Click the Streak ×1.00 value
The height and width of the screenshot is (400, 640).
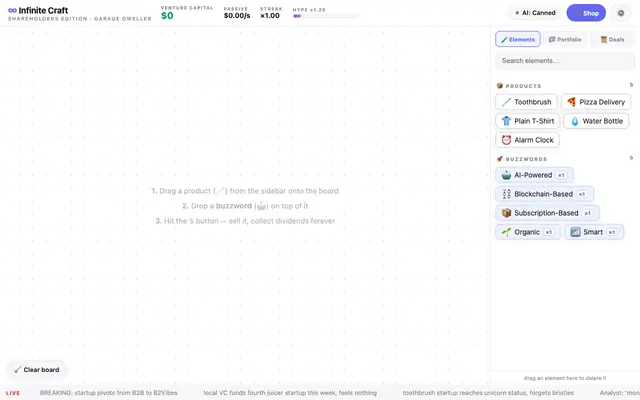(x=270, y=16)
